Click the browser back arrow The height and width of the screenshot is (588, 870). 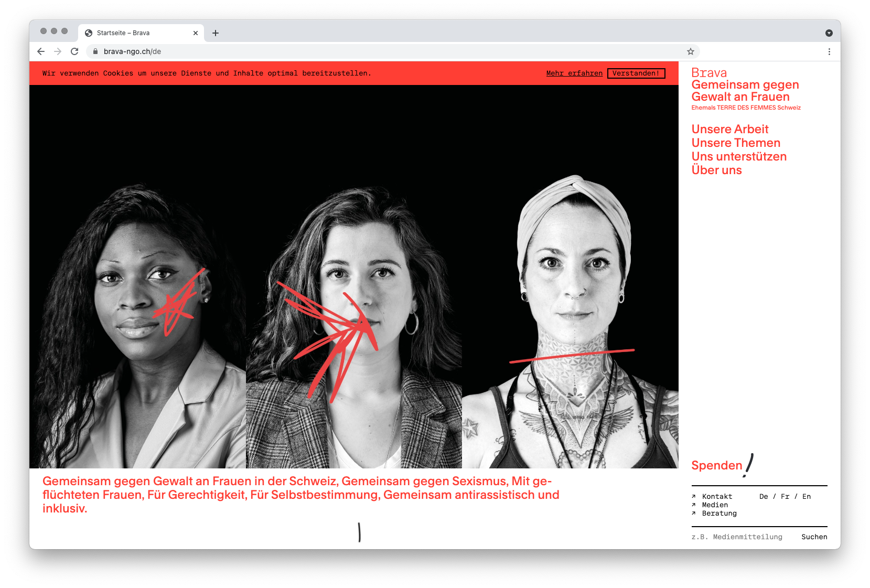point(41,51)
